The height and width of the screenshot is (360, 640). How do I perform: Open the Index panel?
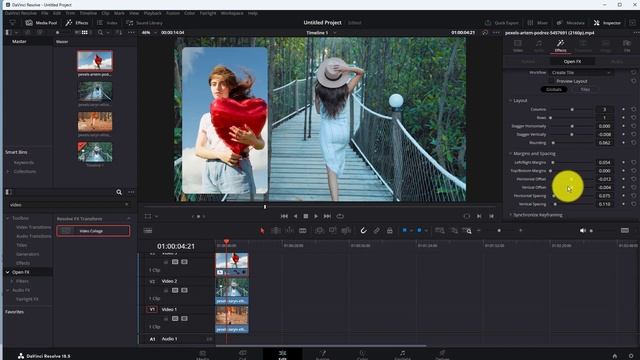coord(107,23)
